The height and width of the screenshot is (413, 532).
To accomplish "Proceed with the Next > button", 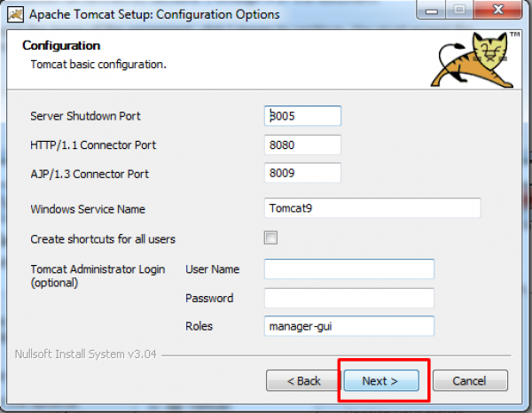I will click(x=381, y=381).
